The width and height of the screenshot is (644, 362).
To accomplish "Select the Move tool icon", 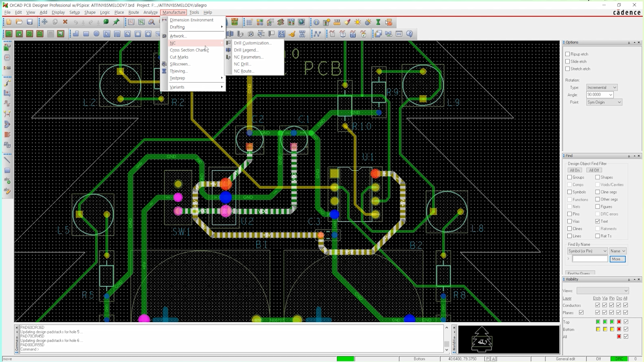I will point(45,22).
